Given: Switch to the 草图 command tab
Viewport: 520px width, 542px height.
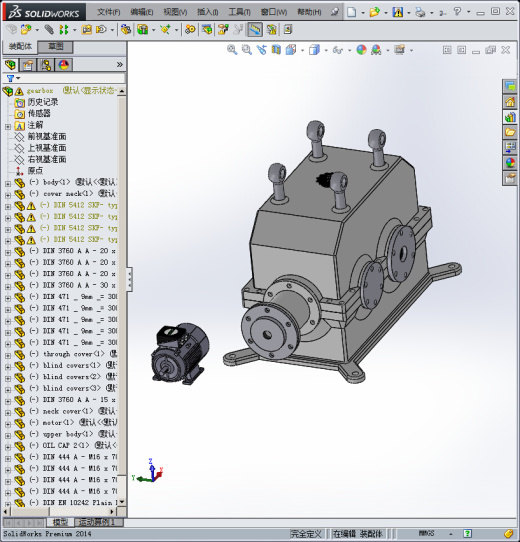Looking at the screenshot, I should (55, 46).
